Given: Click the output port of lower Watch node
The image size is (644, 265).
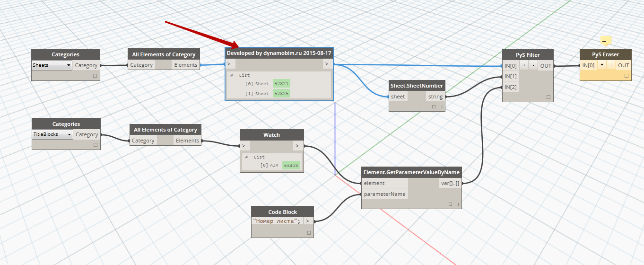Looking at the screenshot, I should click(297, 146).
